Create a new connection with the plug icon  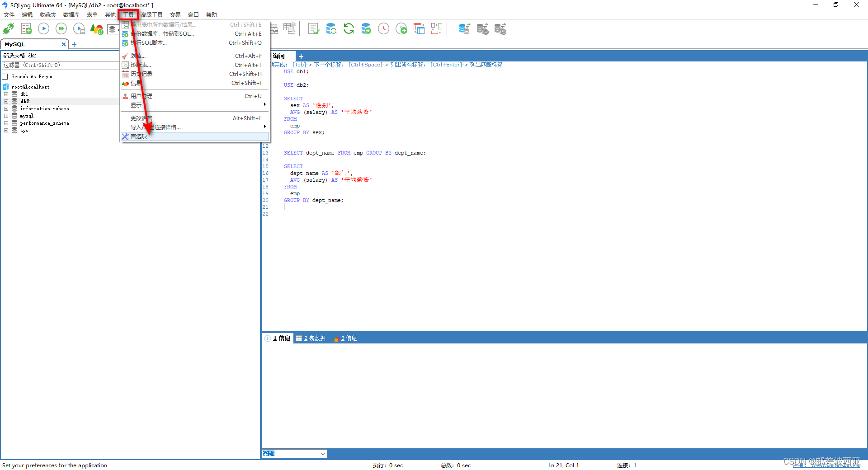pyautogui.click(x=9, y=28)
